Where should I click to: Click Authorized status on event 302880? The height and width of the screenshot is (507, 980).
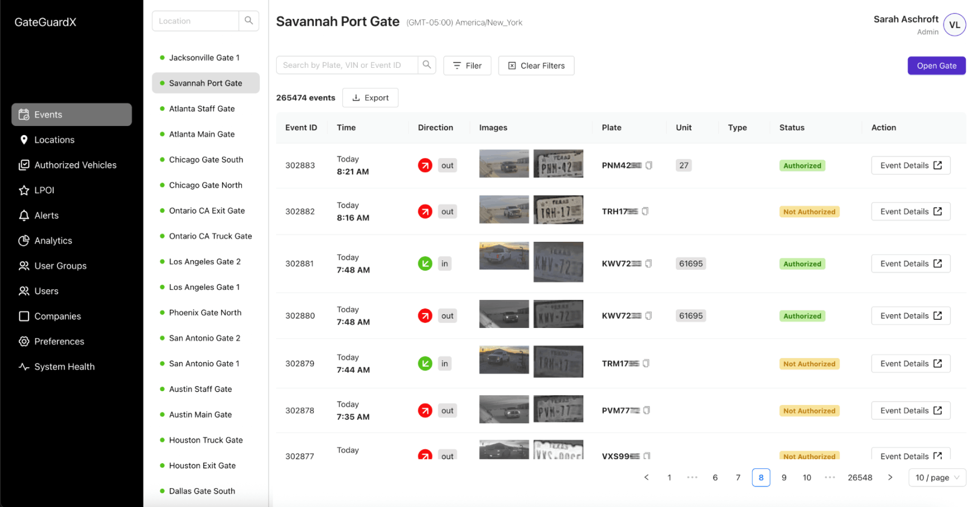(x=802, y=316)
